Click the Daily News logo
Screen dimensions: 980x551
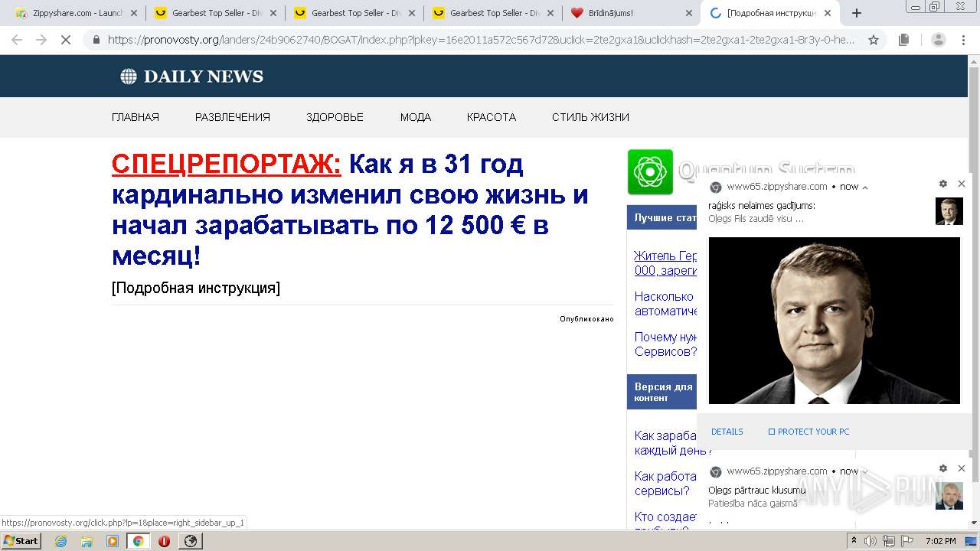191,77
